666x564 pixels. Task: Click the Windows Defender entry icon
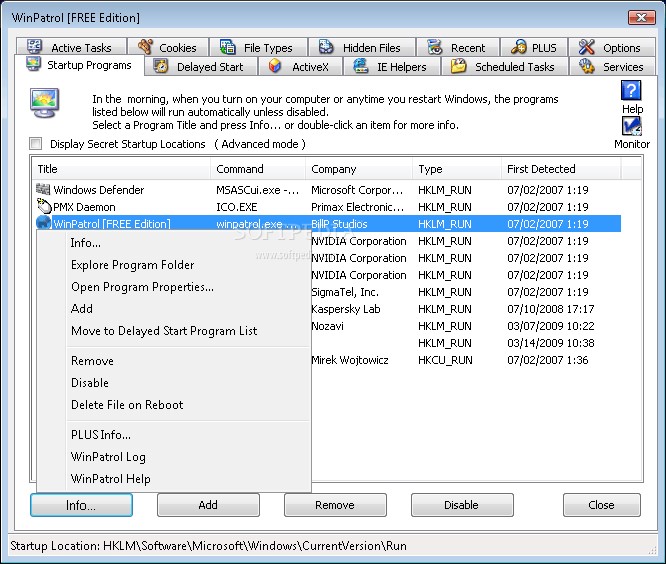pyautogui.click(x=43, y=190)
